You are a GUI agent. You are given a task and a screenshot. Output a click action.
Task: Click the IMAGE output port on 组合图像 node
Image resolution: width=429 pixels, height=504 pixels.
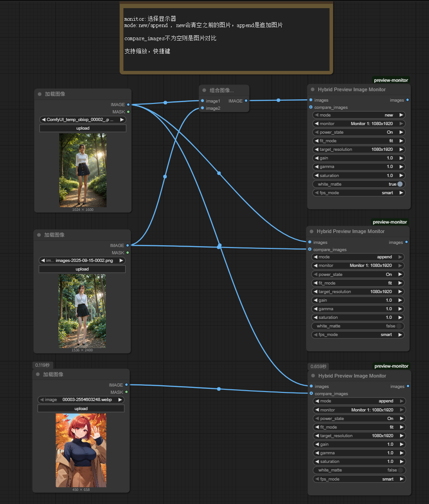(x=246, y=101)
